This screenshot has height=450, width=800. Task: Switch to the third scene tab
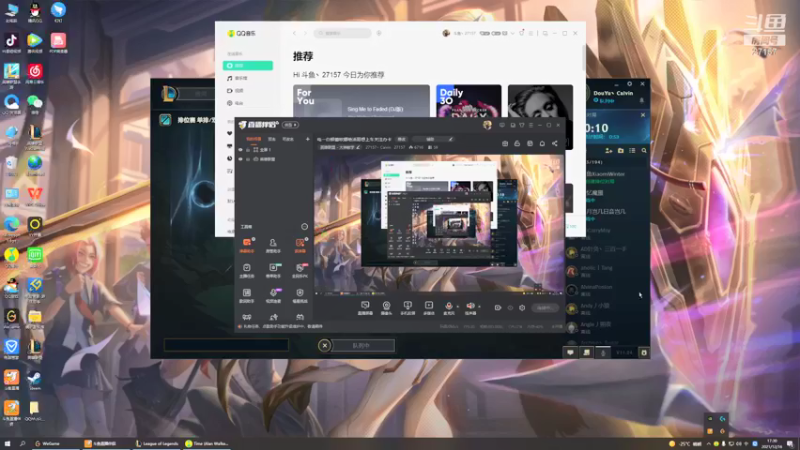click(288, 139)
